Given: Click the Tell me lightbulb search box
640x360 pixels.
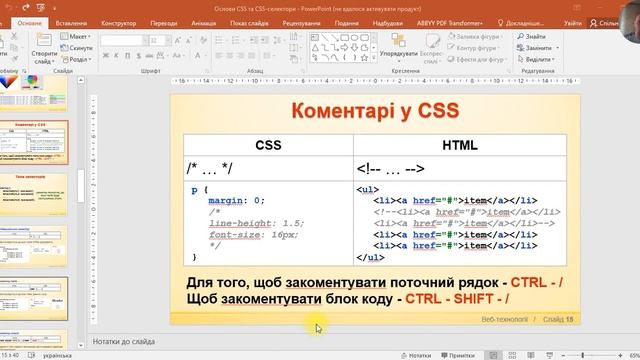Looking at the screenshot, I should coord(520,23).
